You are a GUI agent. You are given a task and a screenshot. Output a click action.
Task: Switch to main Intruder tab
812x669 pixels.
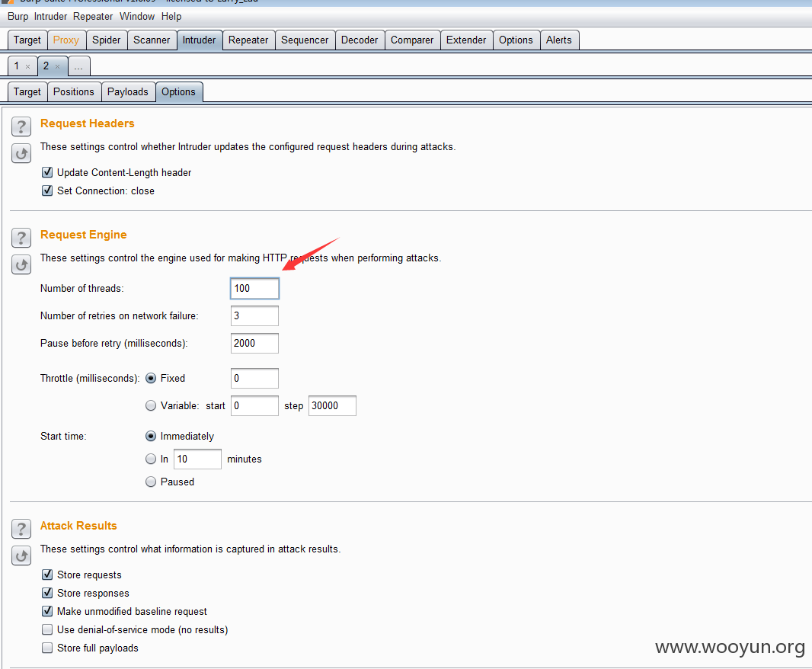tap(200, 40)
